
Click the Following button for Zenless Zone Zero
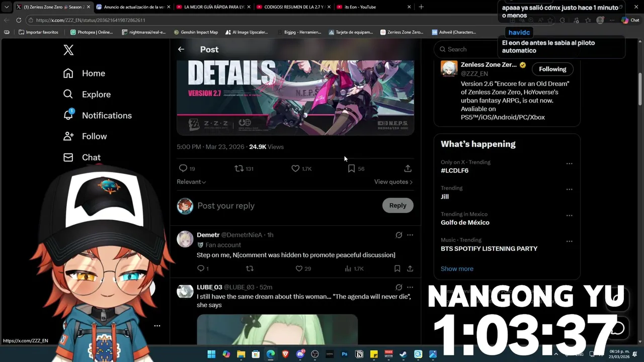[552, 69]
